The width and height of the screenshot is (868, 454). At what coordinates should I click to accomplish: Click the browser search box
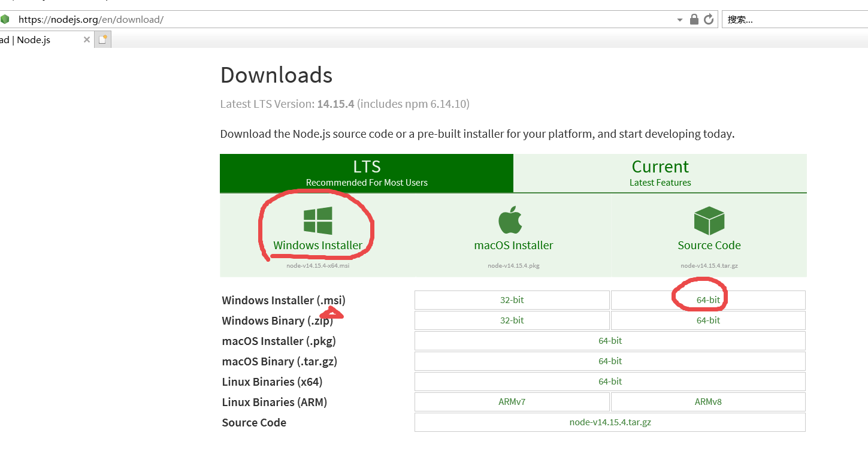tap(794, 19)
